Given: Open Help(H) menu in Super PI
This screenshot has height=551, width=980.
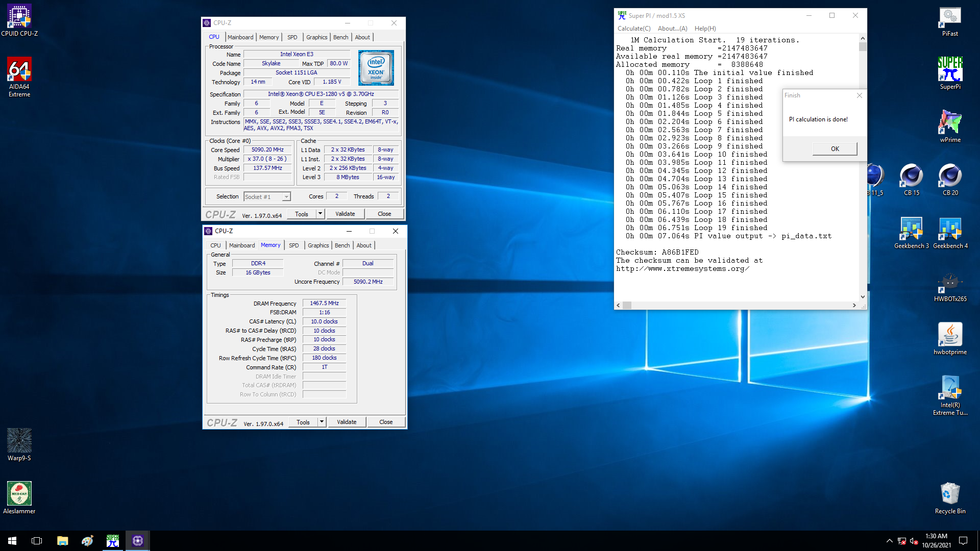Looking at the screenshot, I should click(705, 29).
